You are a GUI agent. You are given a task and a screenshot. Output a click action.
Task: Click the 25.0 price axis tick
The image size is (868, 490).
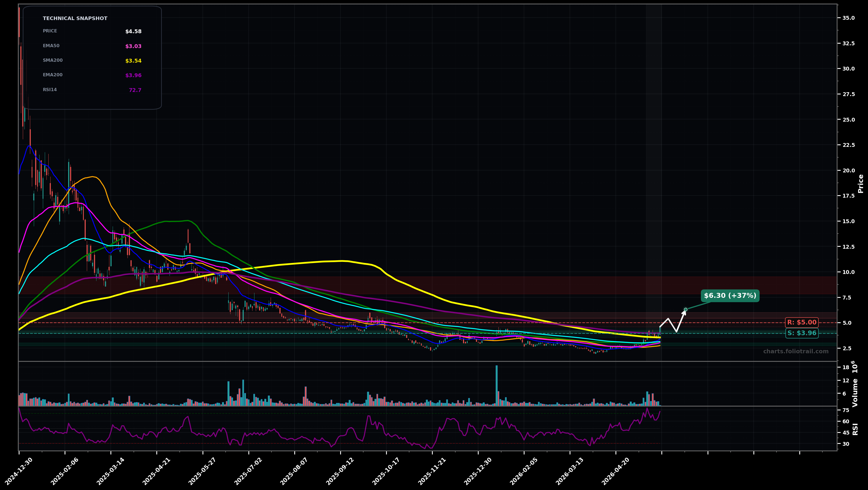pyautogui.click(x=848, y=120)
